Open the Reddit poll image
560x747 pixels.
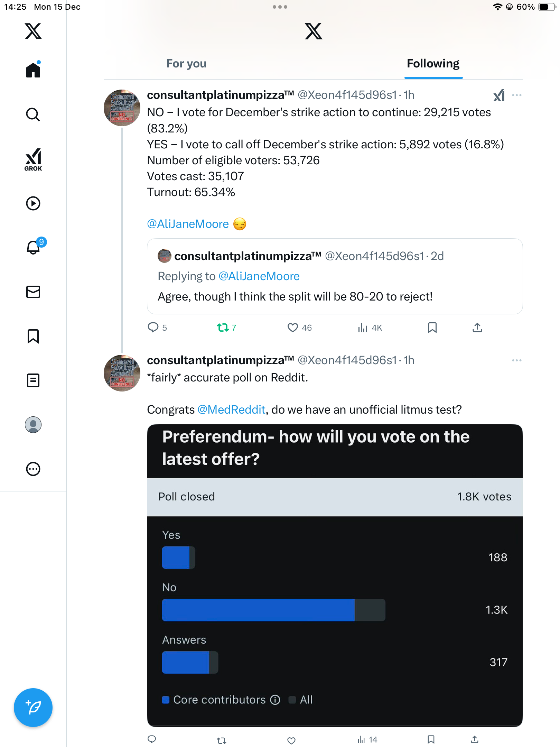pyautogui.click(x=335, y=574)
